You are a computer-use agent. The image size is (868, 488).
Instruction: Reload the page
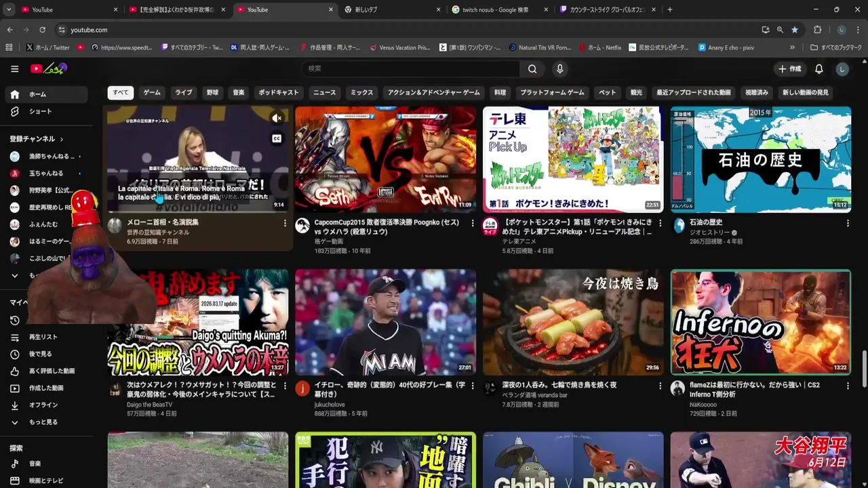click(x=42, y=30)
